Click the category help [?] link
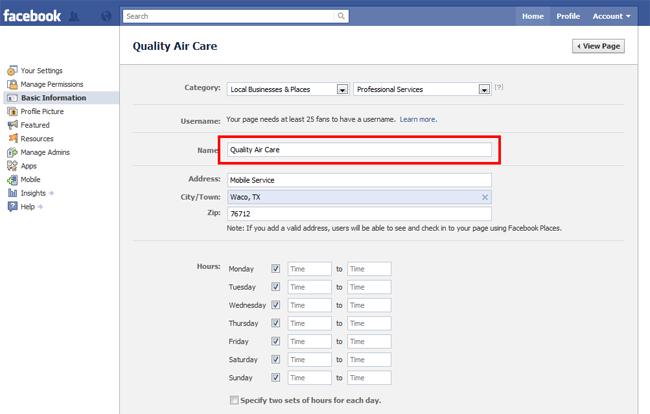This screenshot has width=650, height=414. pos(499,87)
